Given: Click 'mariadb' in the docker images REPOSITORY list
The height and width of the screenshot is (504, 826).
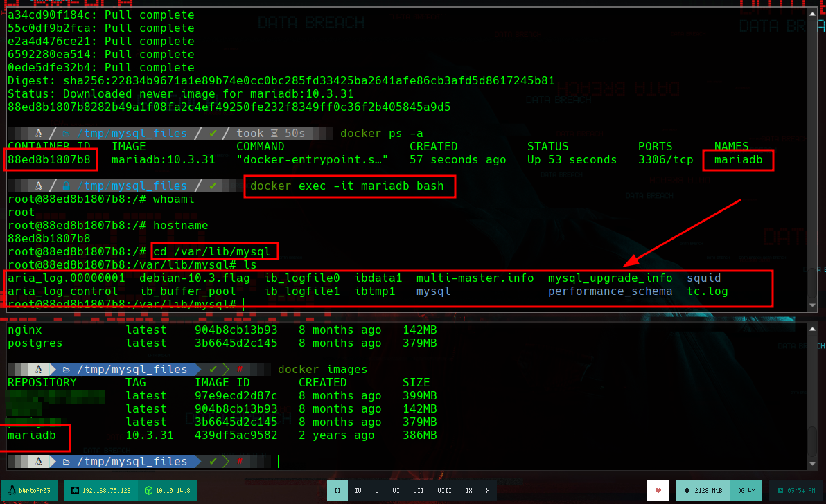Looking at the screenshot, I should (x=32, y=435).
